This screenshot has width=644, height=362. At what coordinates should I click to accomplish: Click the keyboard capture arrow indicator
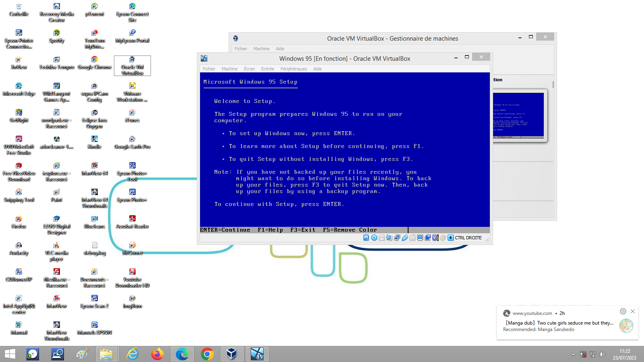pos(450,238)
